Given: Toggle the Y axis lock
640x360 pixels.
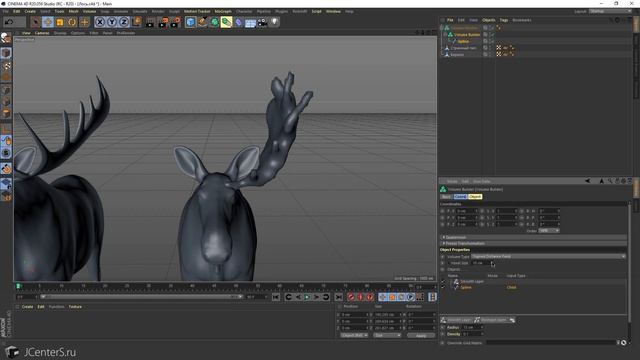Looking at the screenshot, I should click(x=111, y=22).
